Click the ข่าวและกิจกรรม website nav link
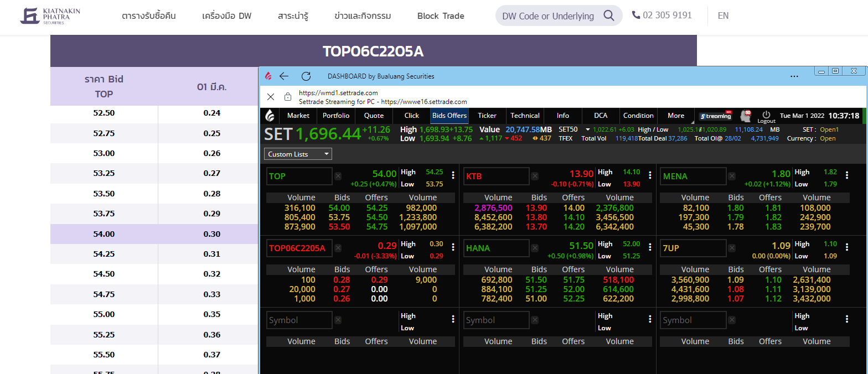 click(363, 16)
